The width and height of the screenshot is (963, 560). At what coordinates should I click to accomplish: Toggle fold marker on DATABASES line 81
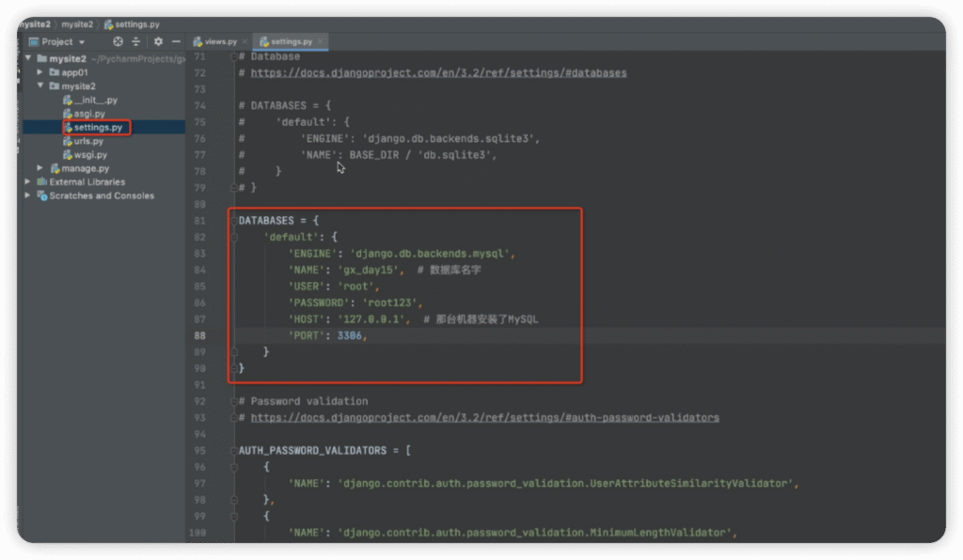(232, 221)
